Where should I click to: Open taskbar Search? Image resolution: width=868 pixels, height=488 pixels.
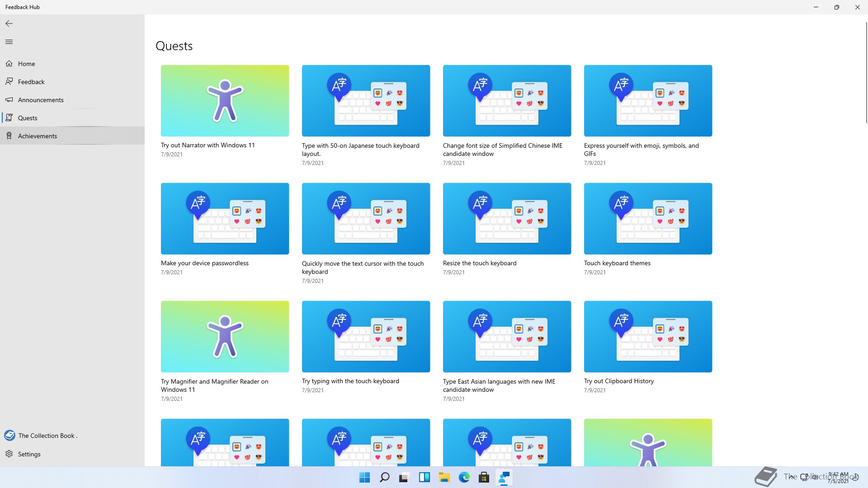[384, 477]
